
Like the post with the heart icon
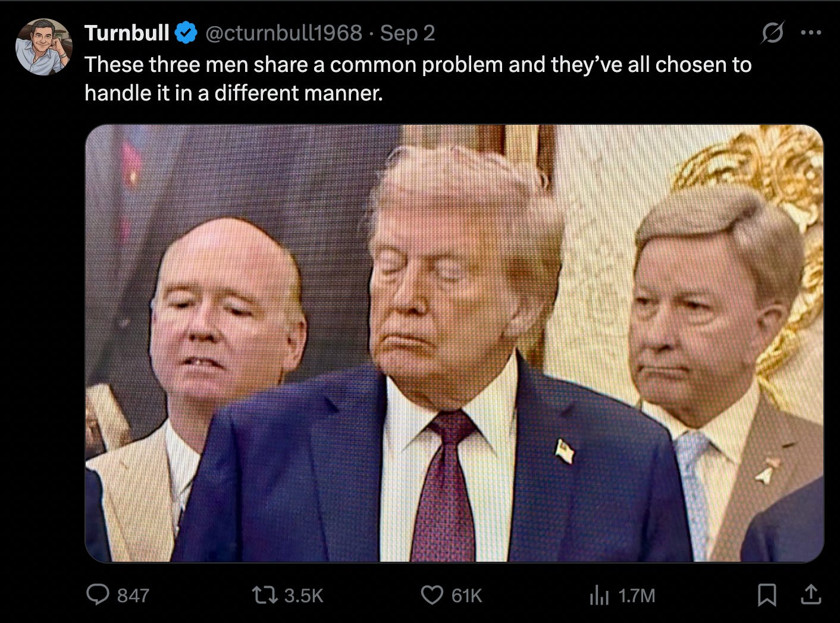coord(432,594)
